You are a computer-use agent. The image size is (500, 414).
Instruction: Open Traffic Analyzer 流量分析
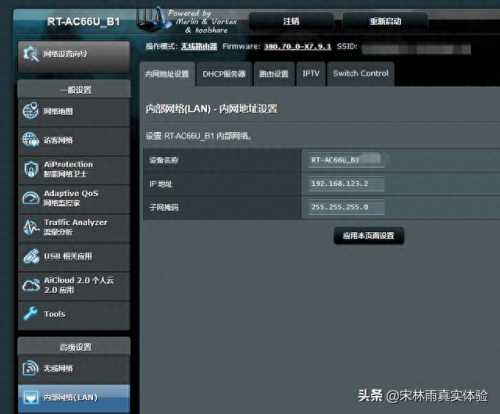74,228
